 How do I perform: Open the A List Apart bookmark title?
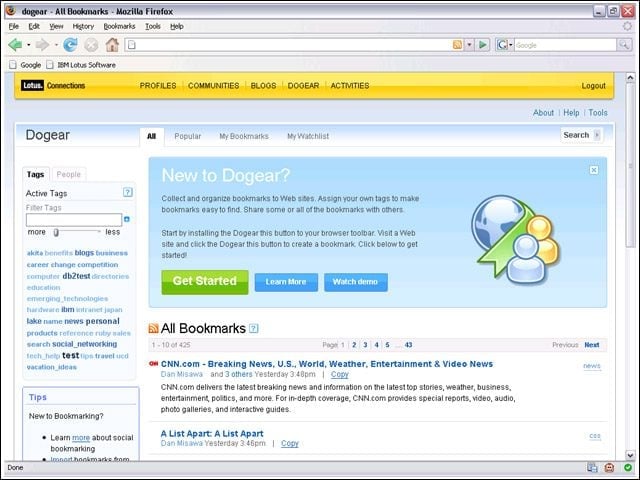pos(212,433)
